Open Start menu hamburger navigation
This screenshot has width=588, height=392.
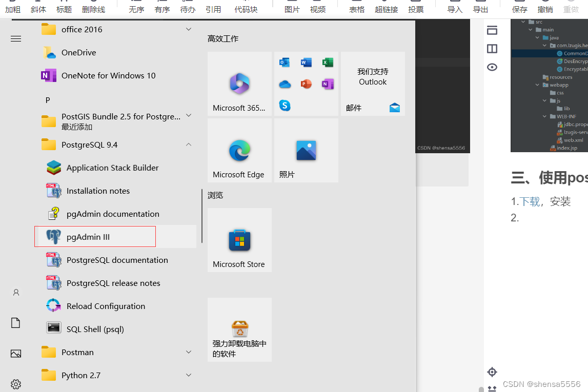coord(16,38)
